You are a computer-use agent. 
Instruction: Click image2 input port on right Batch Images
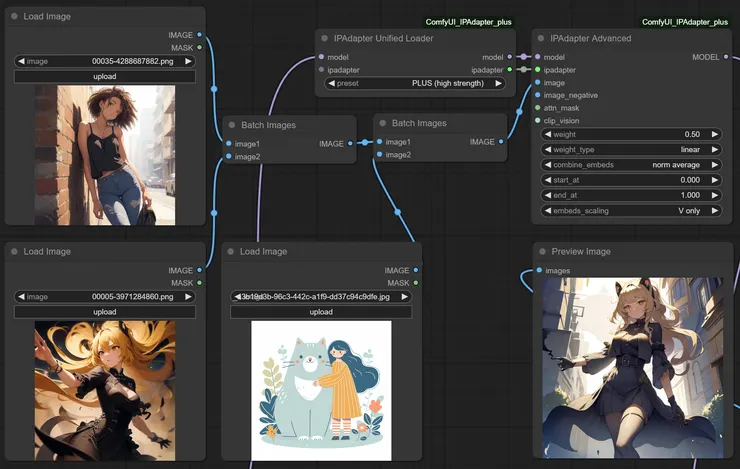click(379, 154)
